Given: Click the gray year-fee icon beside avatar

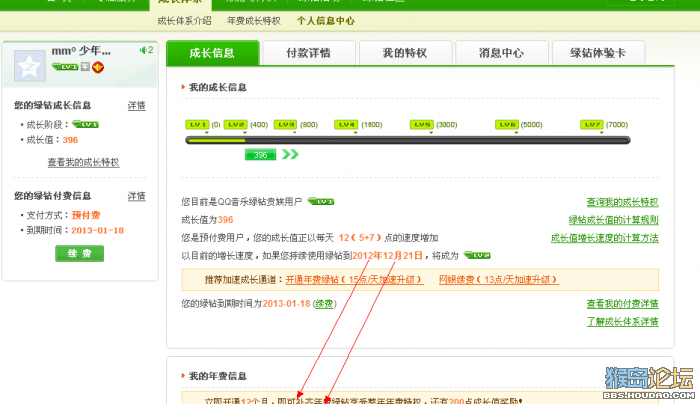Looking at the screenshot, I should click(85, 67).
